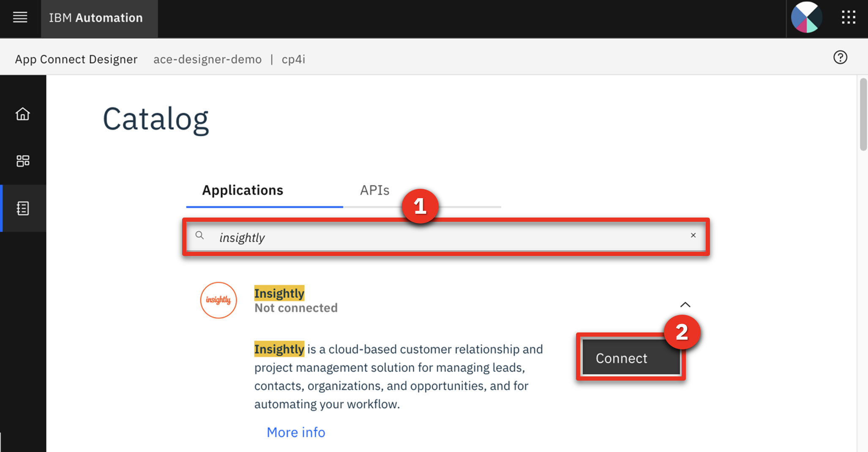
Task: Open the app switcher grid icon
Action: click(848, 18)
